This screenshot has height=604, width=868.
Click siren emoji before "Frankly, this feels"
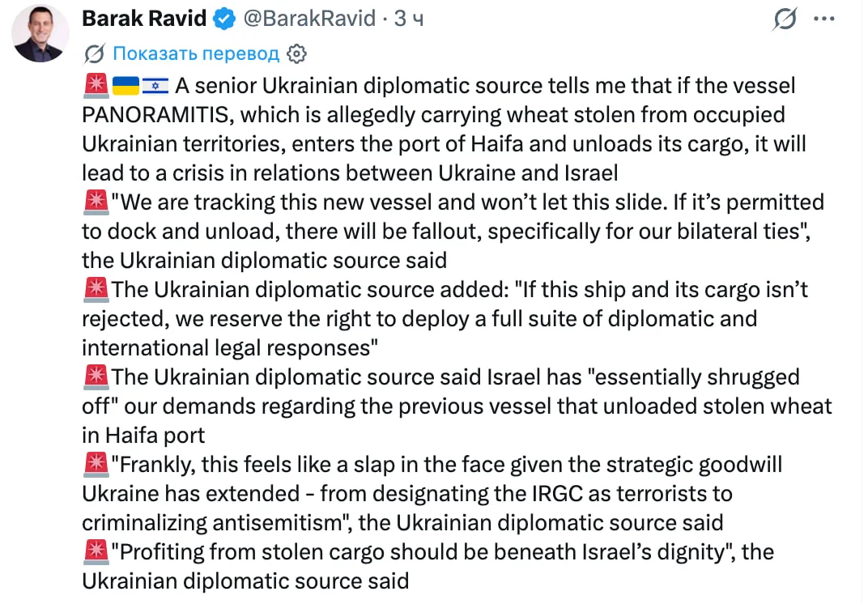96,464
